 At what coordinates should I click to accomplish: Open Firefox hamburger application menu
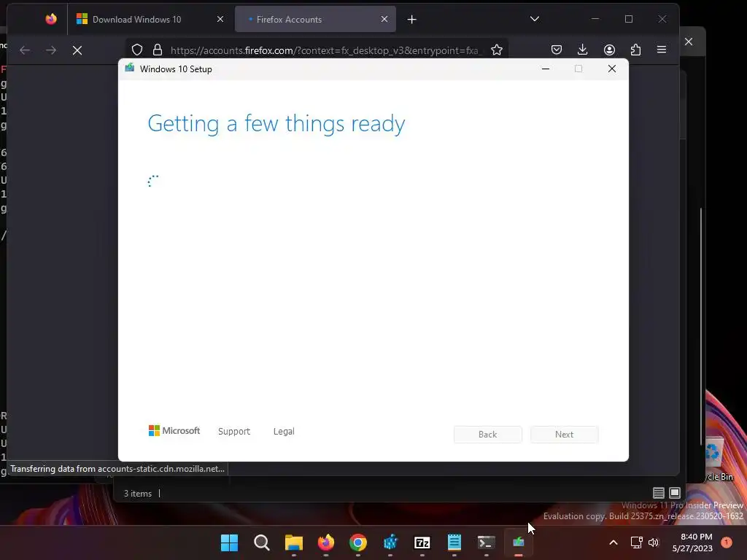pos(662,50)
